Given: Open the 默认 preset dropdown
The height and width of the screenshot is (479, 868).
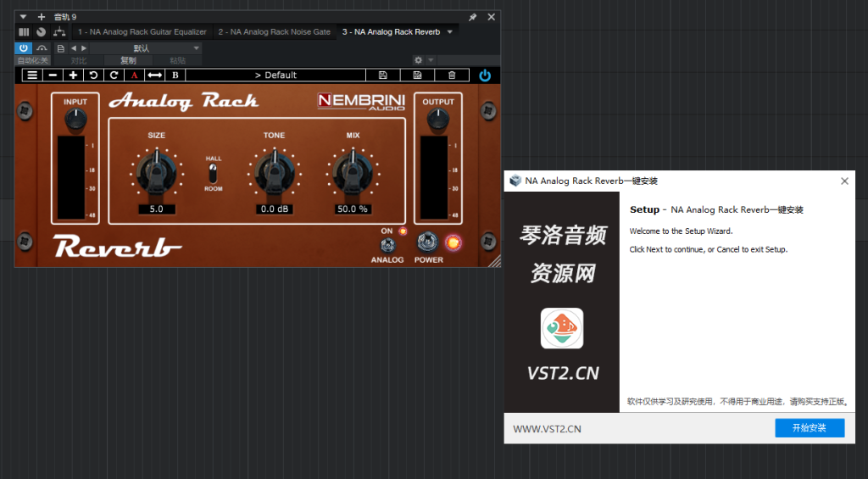Looking at the screenshot, I should tap(146, 48).
